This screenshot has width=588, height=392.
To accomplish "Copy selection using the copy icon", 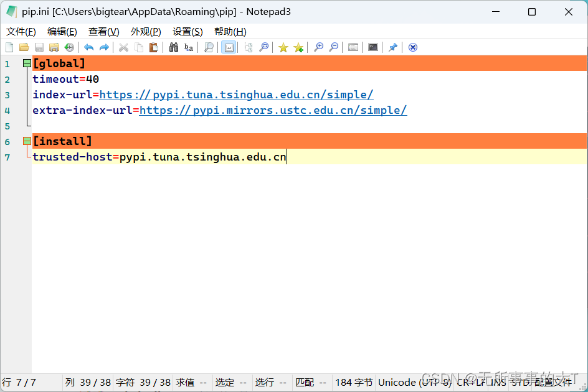I will [139, 47].
